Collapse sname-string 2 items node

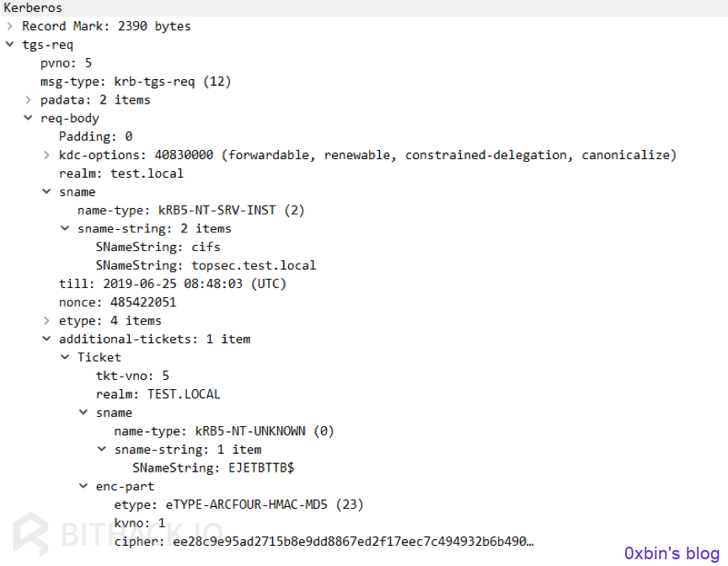click(65, 228)
